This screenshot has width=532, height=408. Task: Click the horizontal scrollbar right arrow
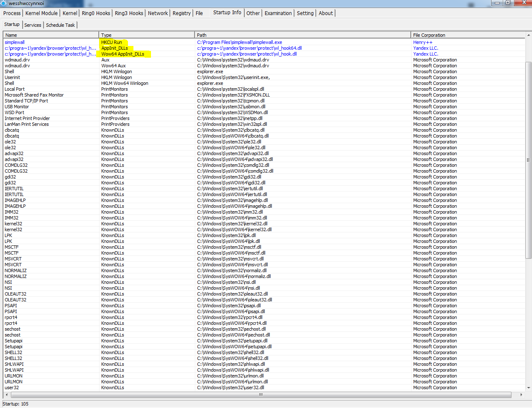(521, 395)
